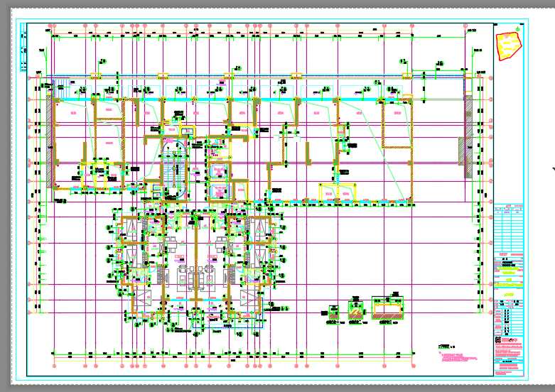
Task: Click the blue stair symbol at top-left corner
Action: point(60,87)
